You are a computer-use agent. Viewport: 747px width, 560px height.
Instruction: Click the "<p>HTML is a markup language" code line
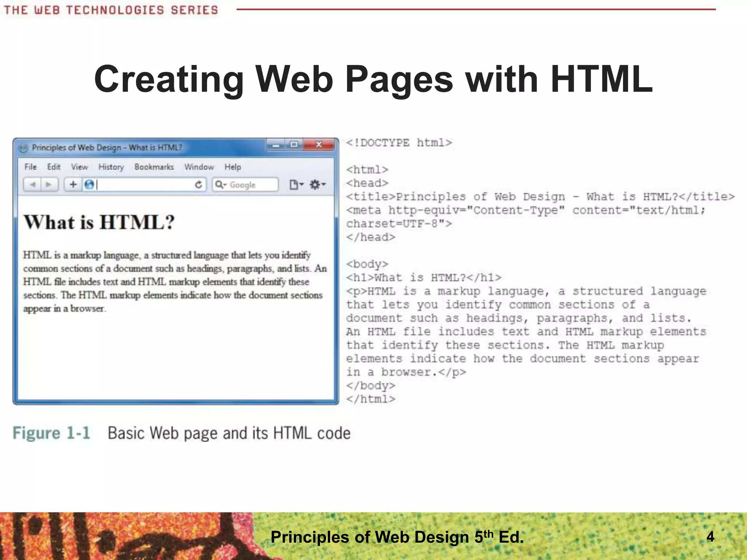coord(526,291)
